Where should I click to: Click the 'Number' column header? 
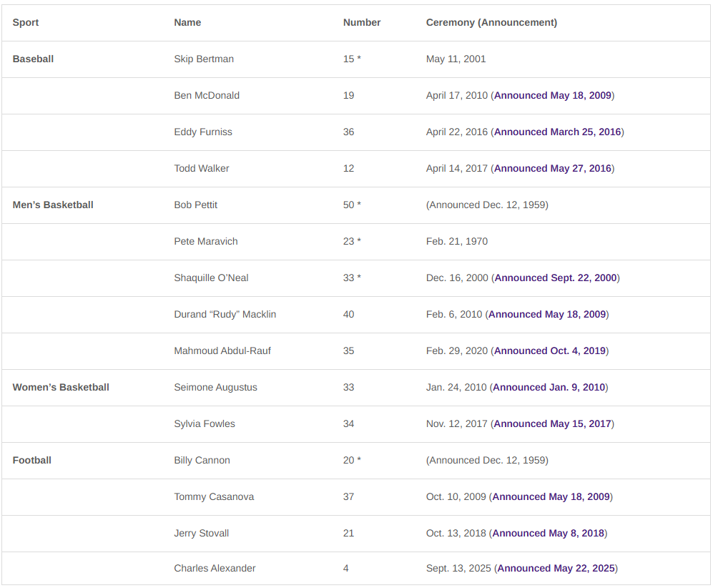tap(362, 22)
